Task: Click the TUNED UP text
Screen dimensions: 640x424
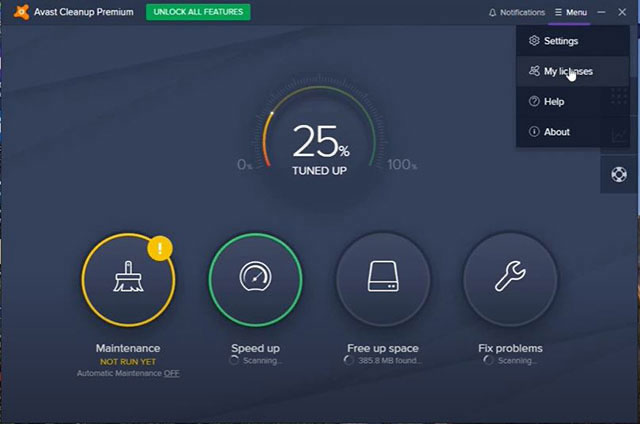Action: [320, 171]
